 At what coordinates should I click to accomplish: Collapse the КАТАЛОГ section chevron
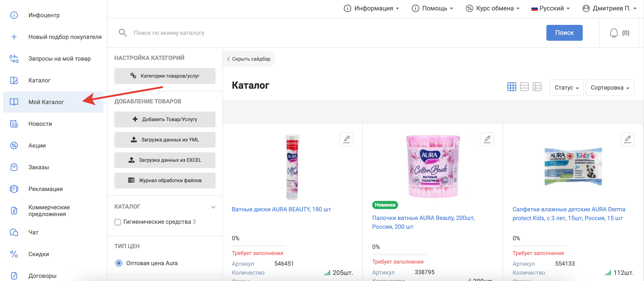tap(213, 207)
